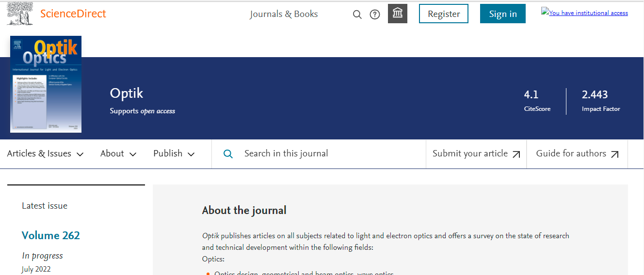
Task: Click the institution building icon
Action: coord(398,14)
